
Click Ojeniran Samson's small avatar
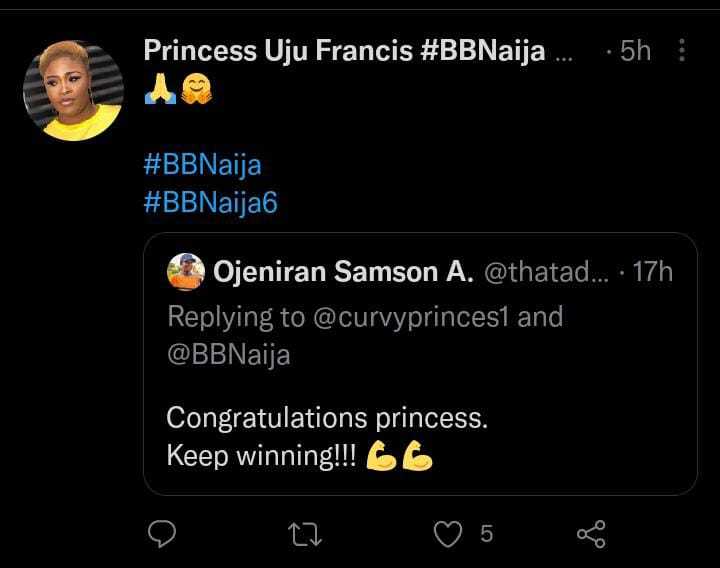coord(185,270)
